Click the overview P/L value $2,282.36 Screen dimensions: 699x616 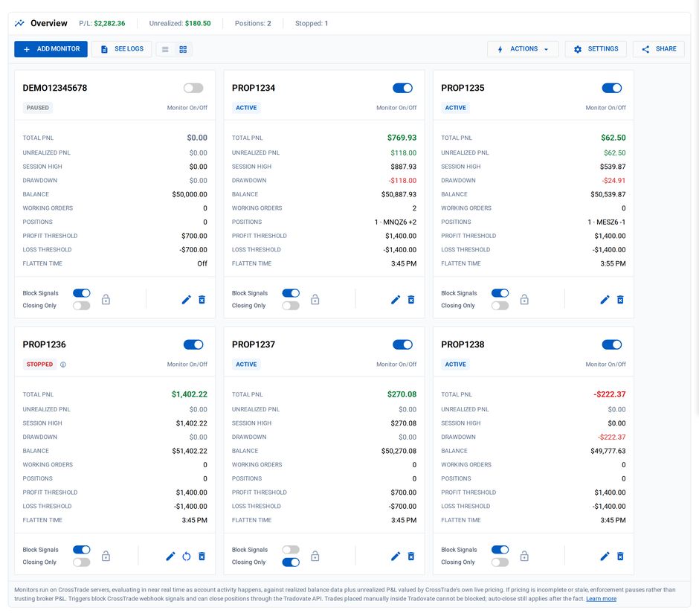(x=109, y=23)
